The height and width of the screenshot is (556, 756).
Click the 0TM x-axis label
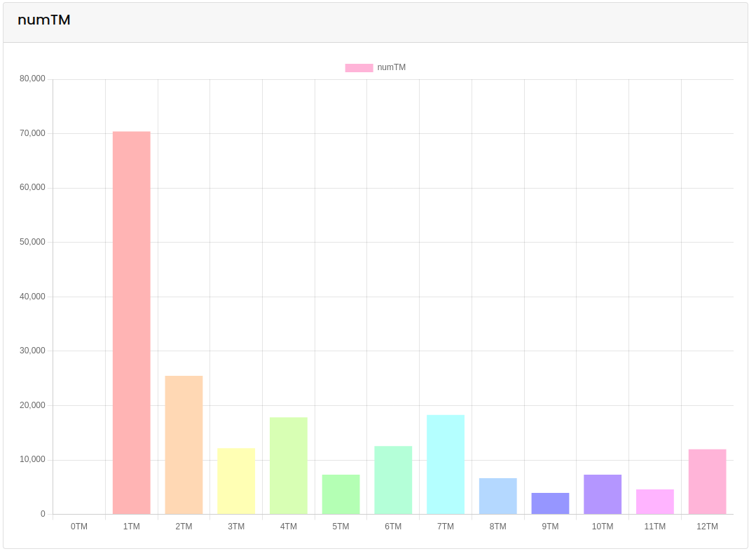pyautogui.click(x=79, y=527)
